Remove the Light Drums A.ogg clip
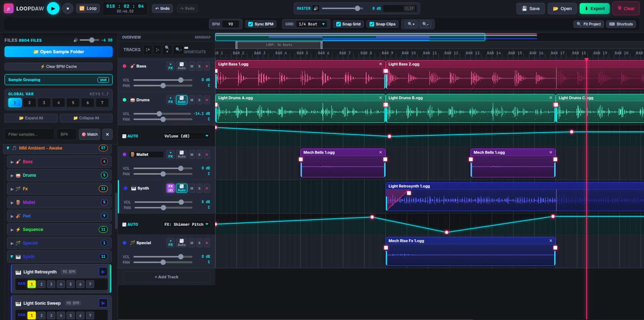This screenshot has width=644, height=320. [380, 98]
